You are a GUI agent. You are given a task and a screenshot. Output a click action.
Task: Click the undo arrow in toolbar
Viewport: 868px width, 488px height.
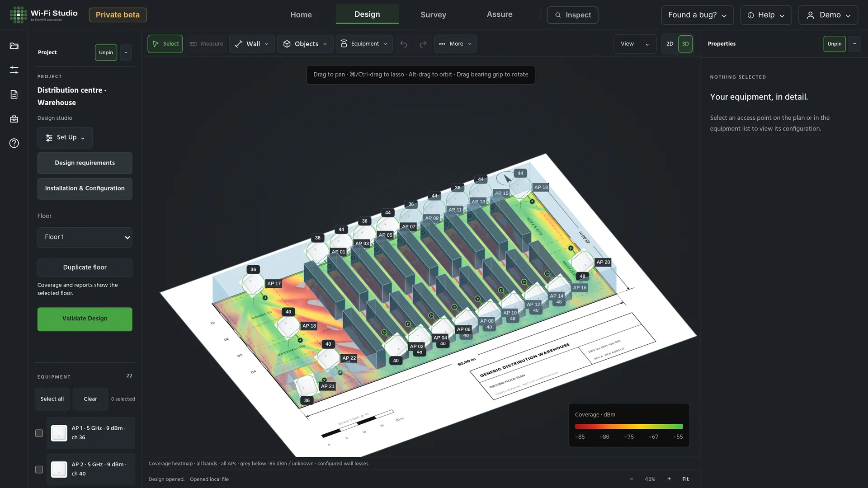[x=404, y=44]
